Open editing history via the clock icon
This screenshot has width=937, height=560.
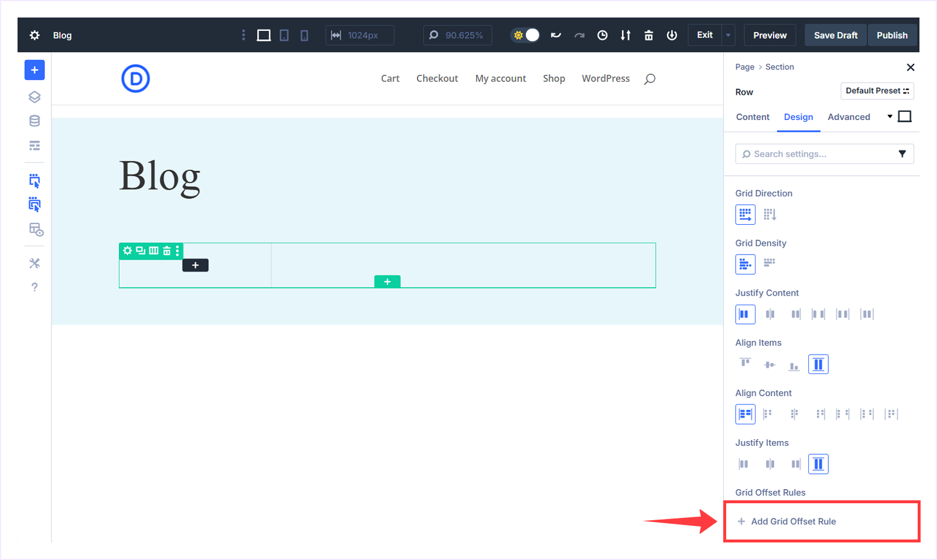[602, 35]
